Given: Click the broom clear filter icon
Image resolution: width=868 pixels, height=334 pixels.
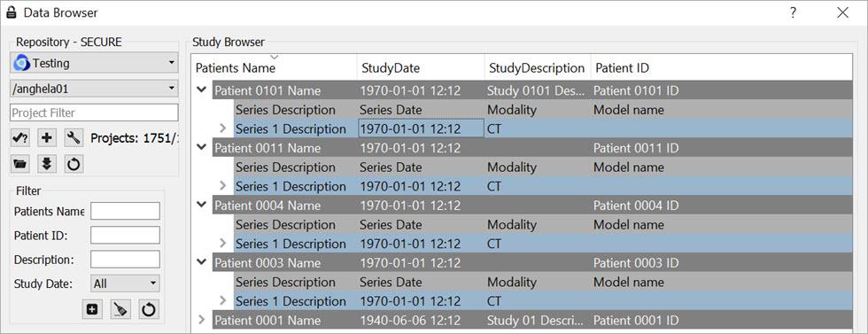Looking at the screenshot, I should tap(120, 309).
